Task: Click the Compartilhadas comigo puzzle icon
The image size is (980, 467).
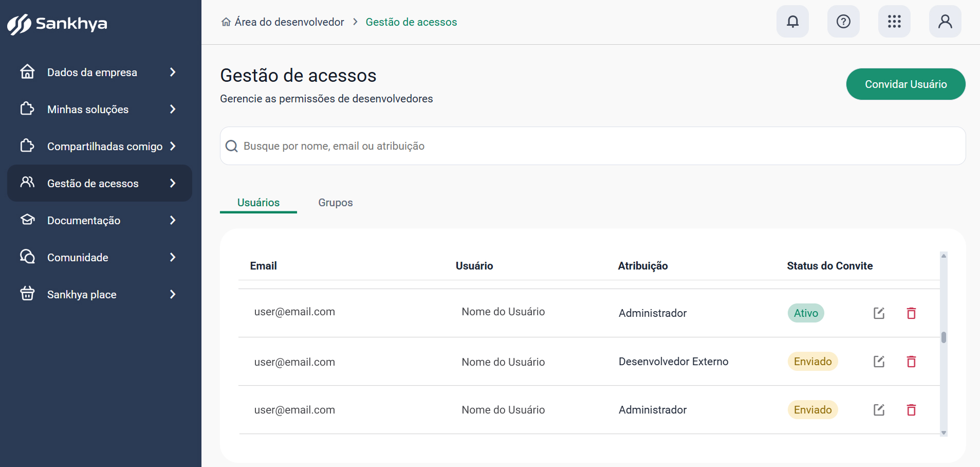Action: coord(27,146)
